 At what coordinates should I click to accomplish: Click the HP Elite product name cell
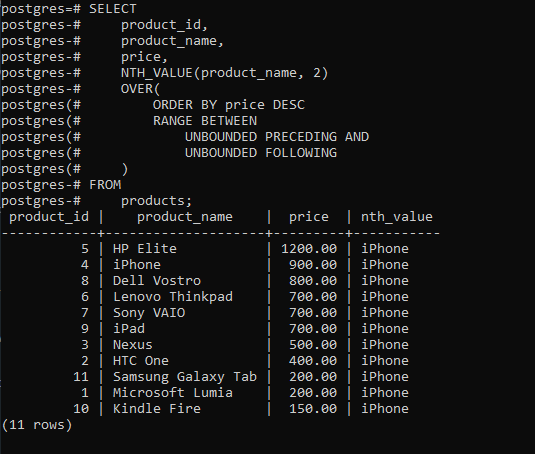[145, 249]
